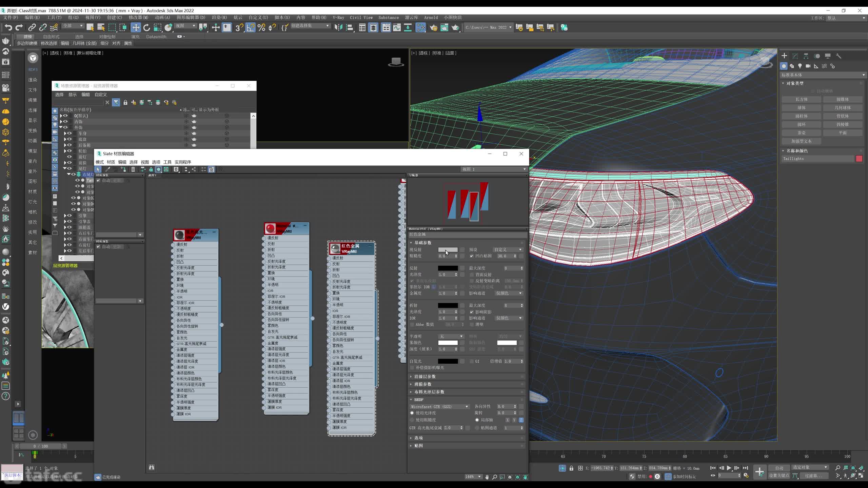Select the Lights category icon in Create panel
Viewport: 868px width, 488px height.
point(800,66)
